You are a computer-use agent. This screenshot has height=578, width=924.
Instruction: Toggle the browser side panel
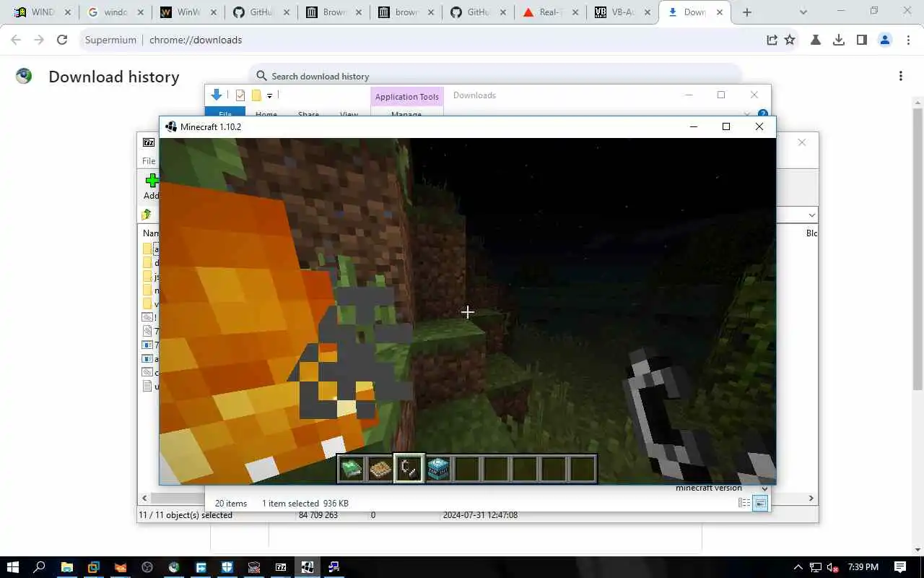(862, 40)
